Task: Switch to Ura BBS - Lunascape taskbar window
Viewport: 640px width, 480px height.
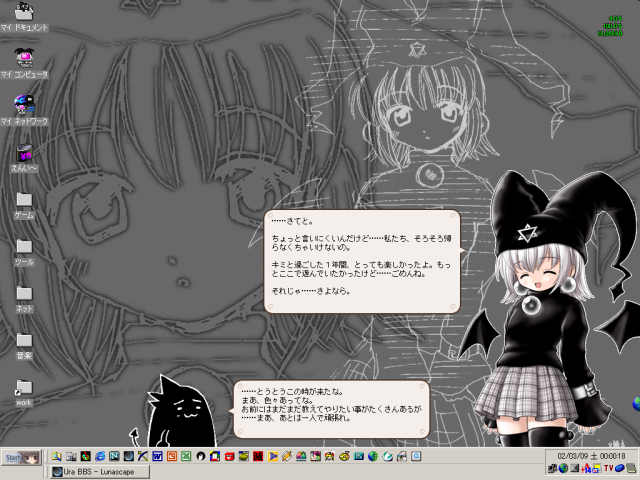Action: 100,472
